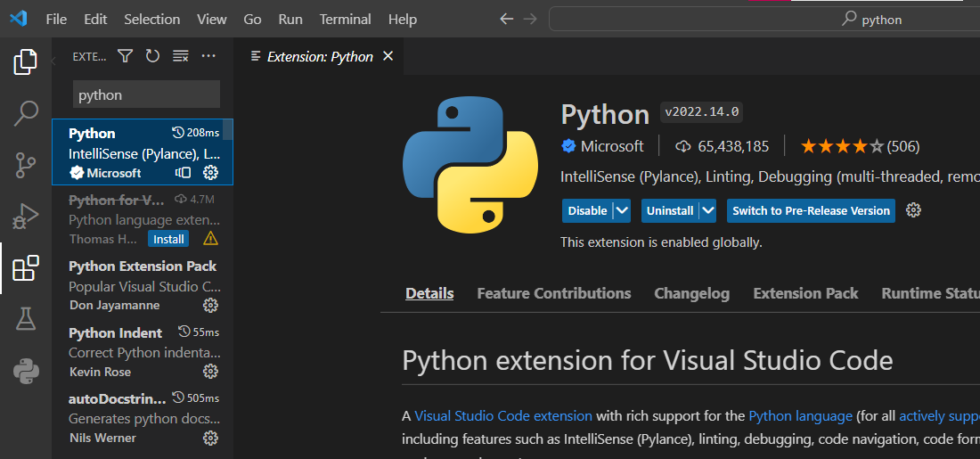The width and height of the screenshot is (980, 459).
Task: Open the Explorer view in activity bar
Action: click(x=26, y=62)
